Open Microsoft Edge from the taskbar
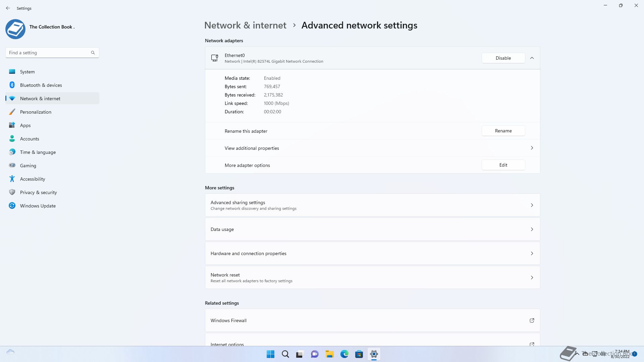The image size is (644, 362). (344, 354)
